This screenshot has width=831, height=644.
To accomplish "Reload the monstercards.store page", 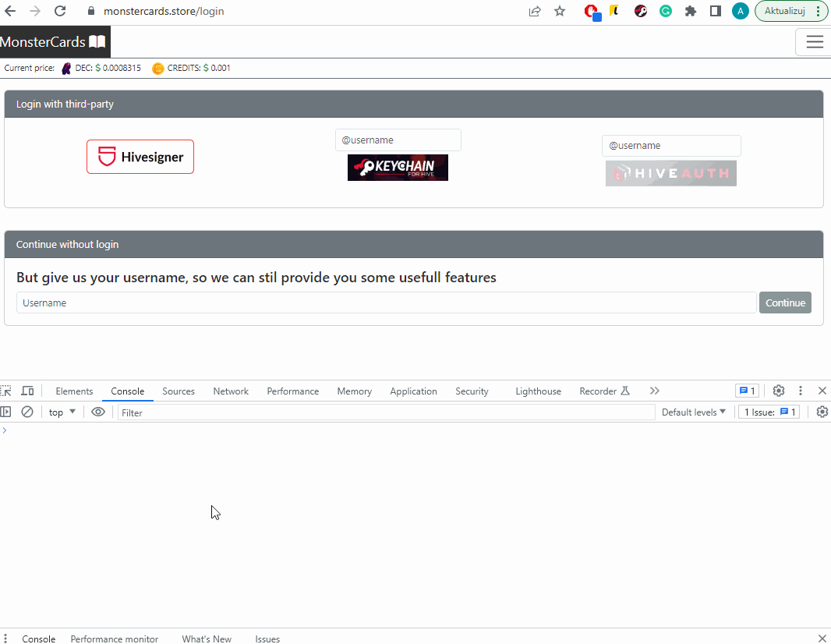I will [60, 11].
